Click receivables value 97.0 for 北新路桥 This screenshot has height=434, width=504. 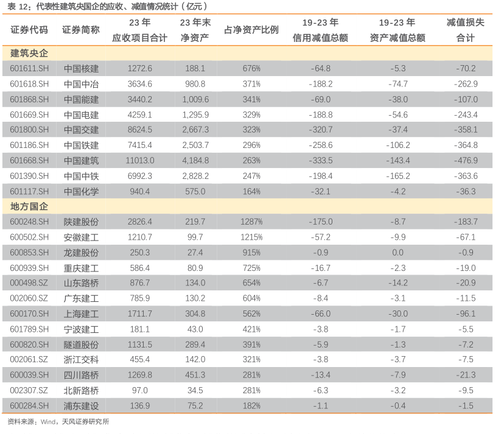pyautogui.click(x=140, y=390)
